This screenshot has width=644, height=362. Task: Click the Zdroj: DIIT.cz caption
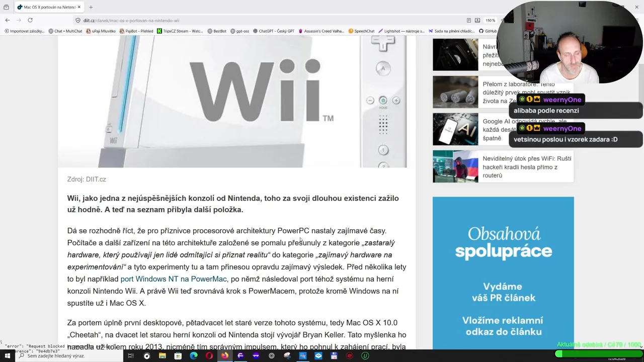(x=87, y=179)
